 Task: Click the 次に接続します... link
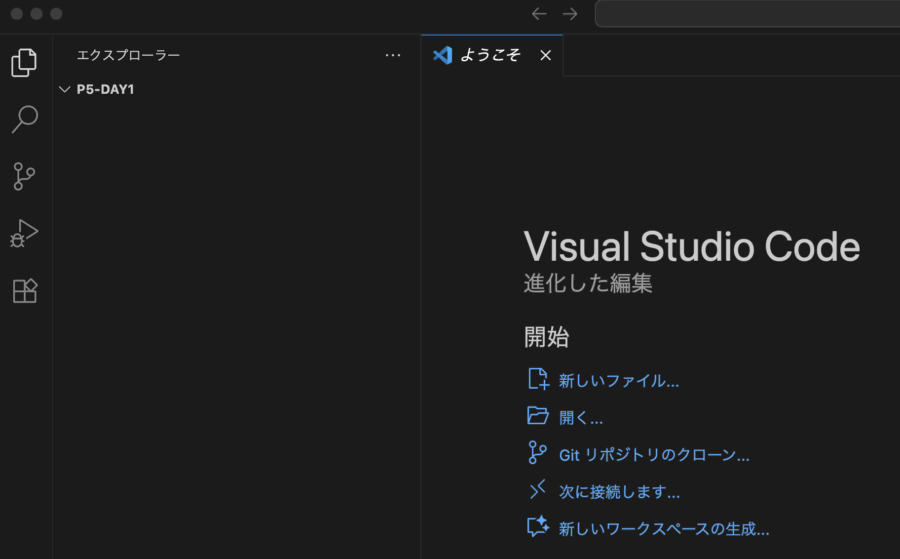(x=619, y=492)
